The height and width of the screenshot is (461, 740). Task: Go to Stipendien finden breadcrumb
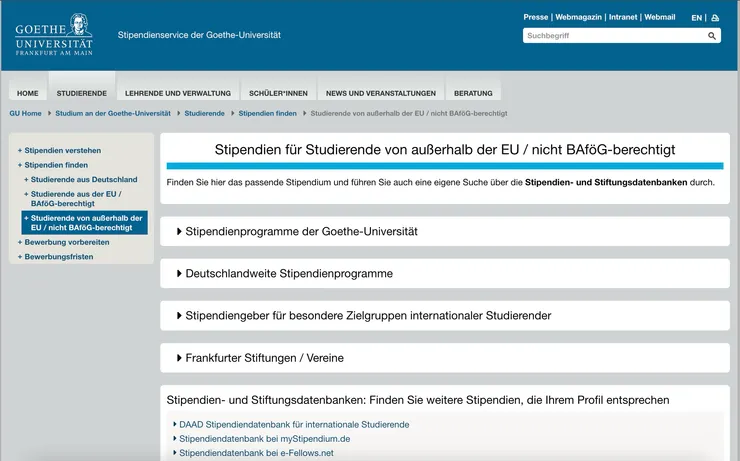coord(268,113)
